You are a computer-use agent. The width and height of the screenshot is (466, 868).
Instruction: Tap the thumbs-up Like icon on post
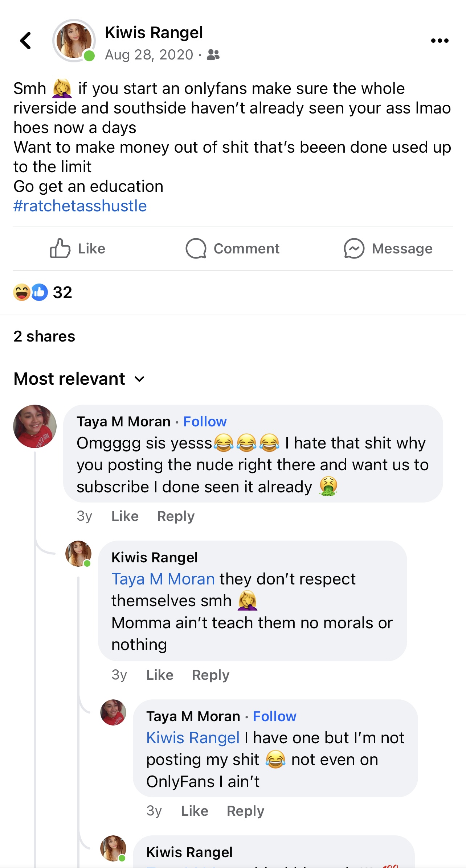tap(60, 248)
